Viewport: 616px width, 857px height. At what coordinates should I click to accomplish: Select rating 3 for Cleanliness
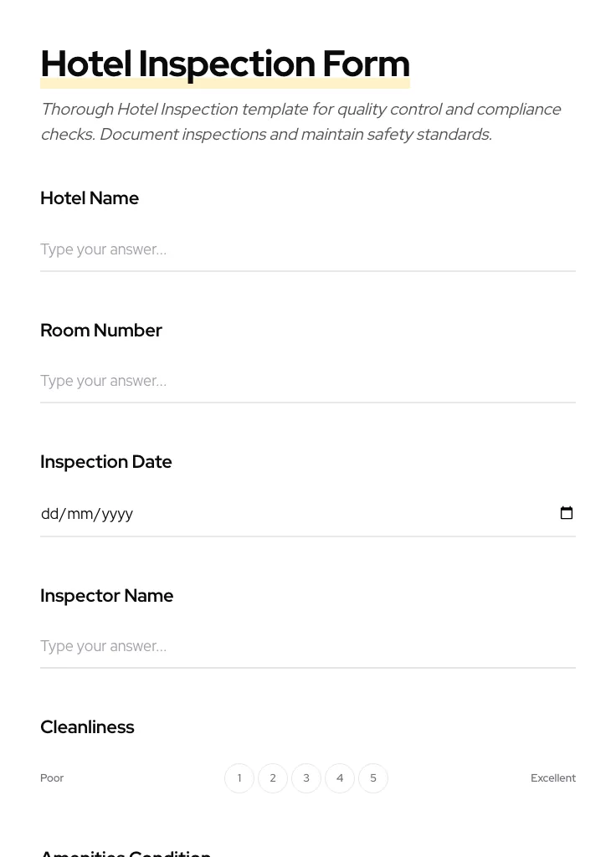coord(306,777)
